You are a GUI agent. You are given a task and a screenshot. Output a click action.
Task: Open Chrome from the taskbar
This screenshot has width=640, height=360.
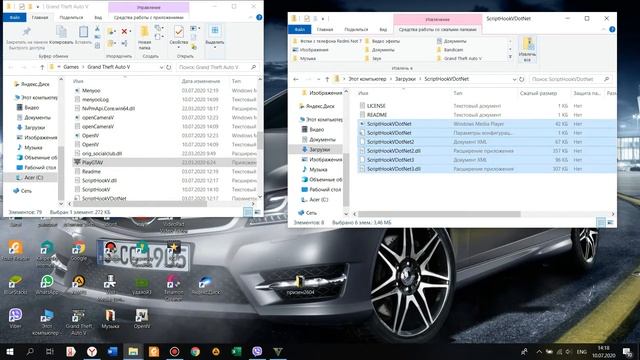point(195,351)
